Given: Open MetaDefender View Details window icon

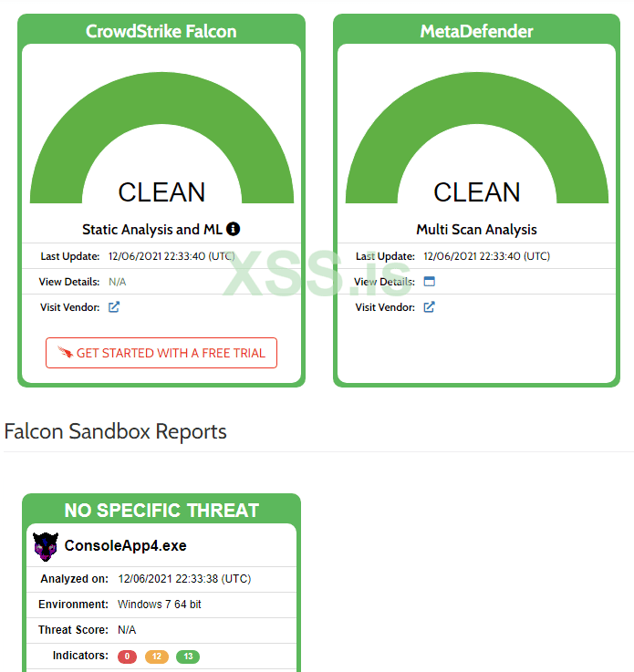Looking at the screenshot, I should pos(430,282).
